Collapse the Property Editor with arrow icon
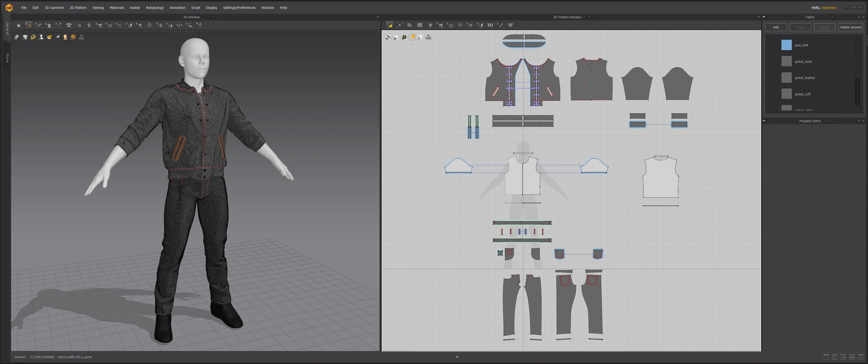 point(764,121)
